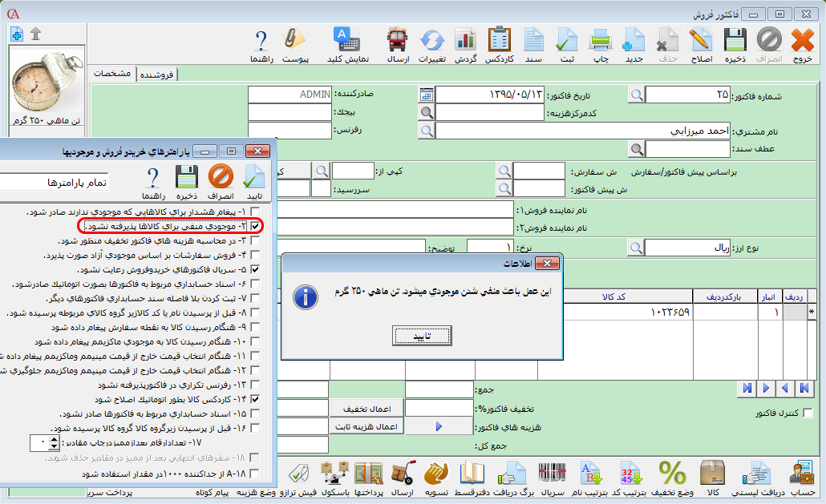Click the Edit (اصلاح) pencil icon
The width and height of the screenshot is (826, 504).
[701, 45]
